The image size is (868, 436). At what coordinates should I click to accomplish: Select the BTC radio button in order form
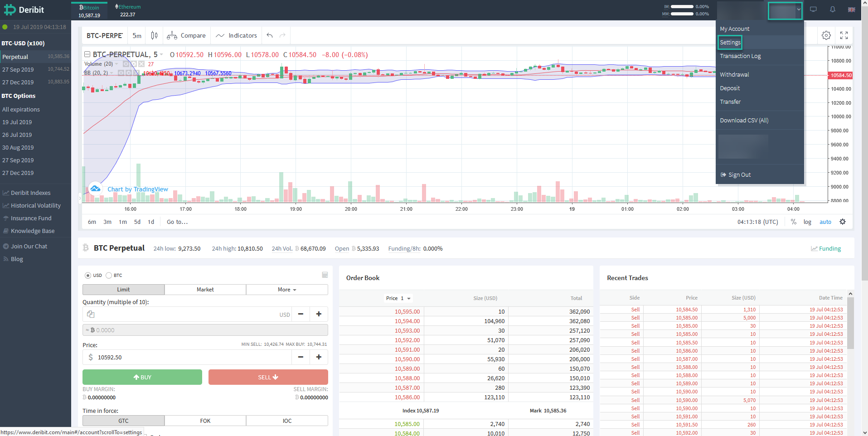coord(109,275)
